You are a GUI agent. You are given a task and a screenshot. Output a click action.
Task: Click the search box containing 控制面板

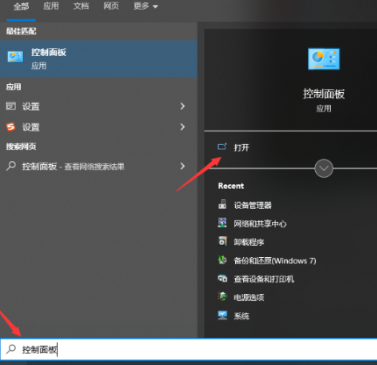click(188, 349)
